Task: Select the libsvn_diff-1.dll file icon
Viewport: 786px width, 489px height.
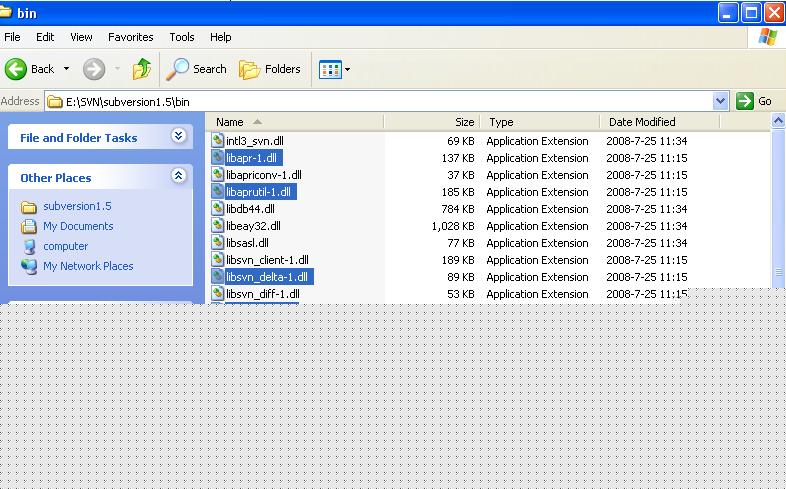Action: 218,294
